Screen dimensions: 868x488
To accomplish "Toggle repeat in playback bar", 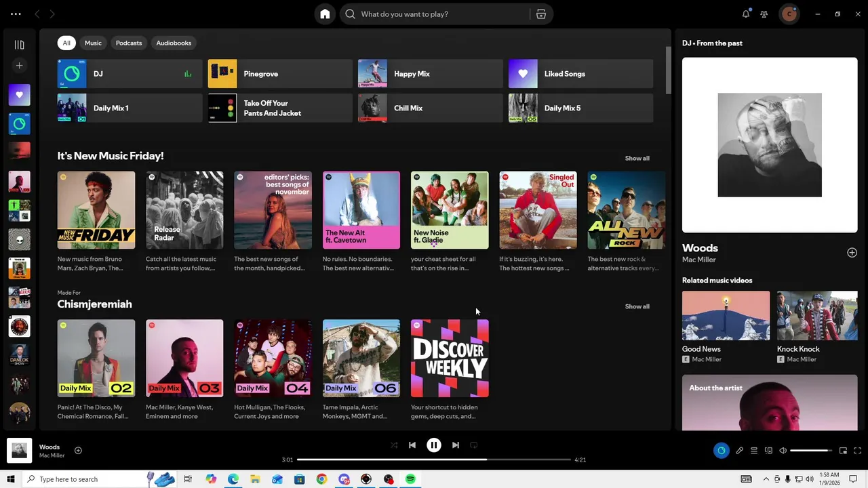I will pos(474,445).
